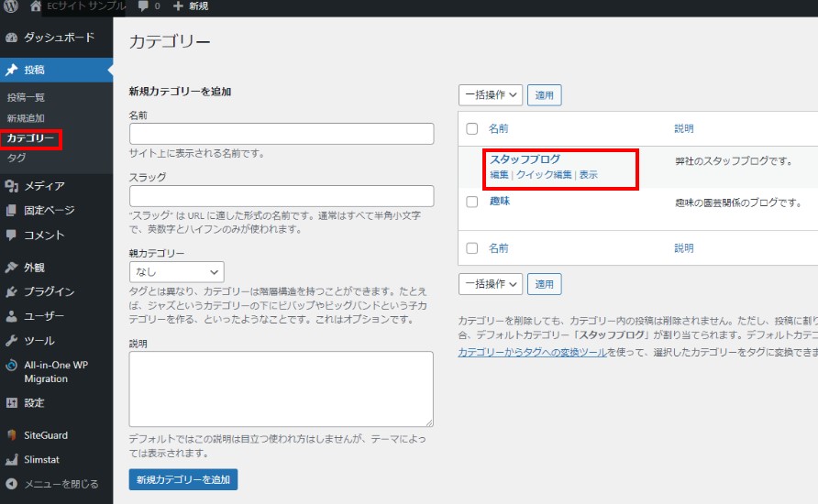Select タグ in the posts submenu
818x504 pixels.
pos(17,158)
